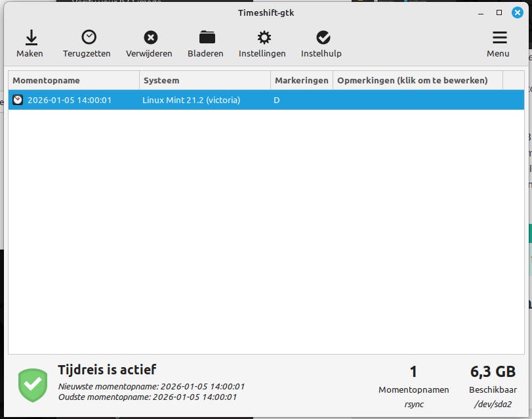532x419 pixels.
Task: Close the Timeshift-gtk window
Action: 518,12
